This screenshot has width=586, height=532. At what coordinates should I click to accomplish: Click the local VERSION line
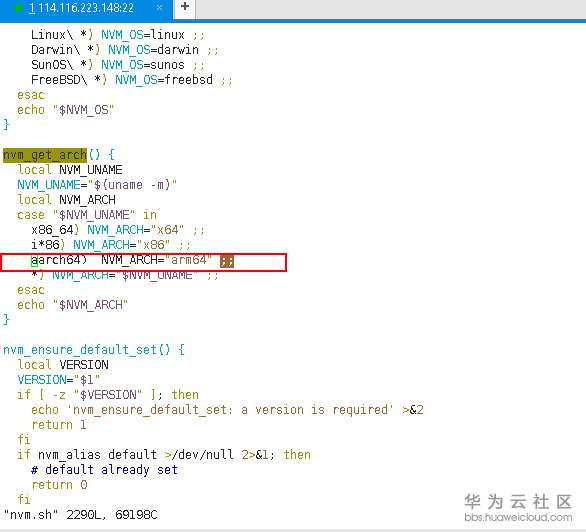[x=63, y=365]
